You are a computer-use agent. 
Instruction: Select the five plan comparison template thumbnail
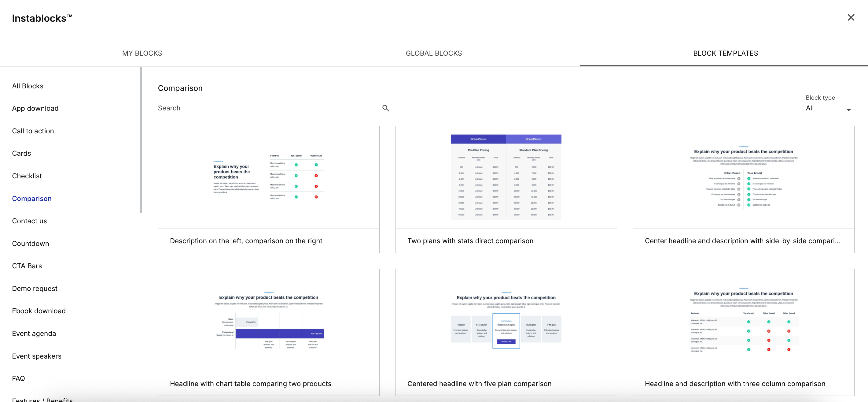tap(506, 320)
